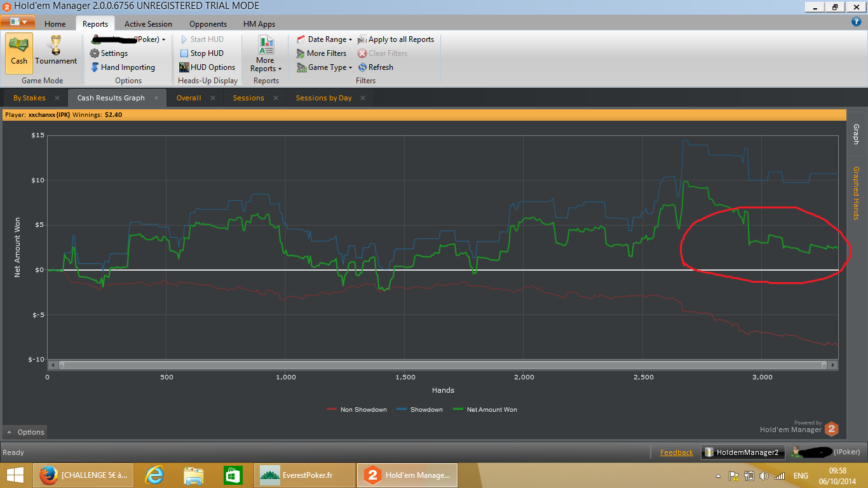Open the Date Range filter dropdown
This screenshot has height=488, width=868.
[324, 39]
